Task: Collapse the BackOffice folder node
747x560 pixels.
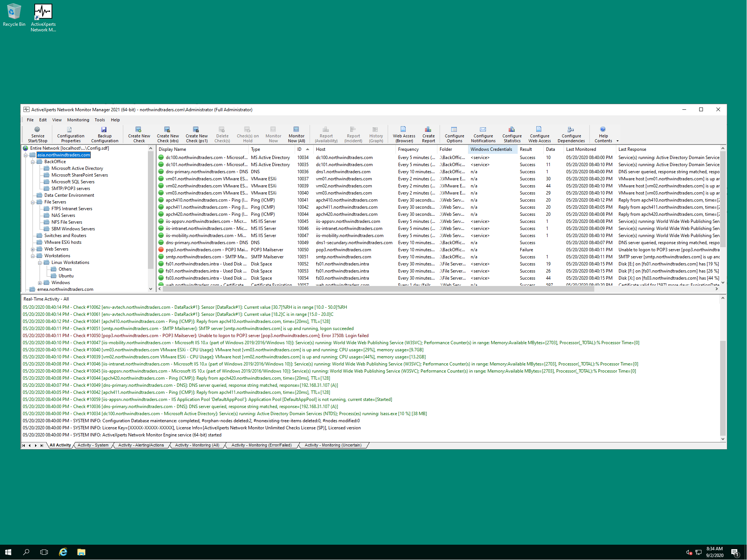Action: tap(33, 162)
